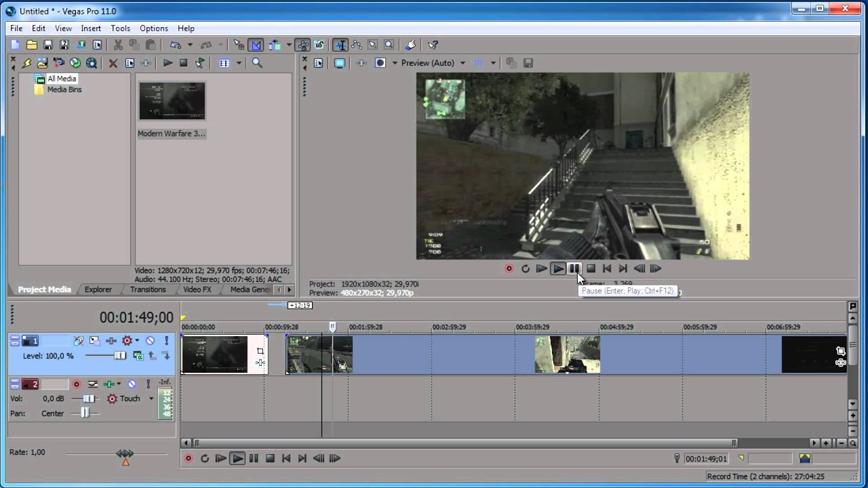The image size is (868, 488).
Task: Adjust the audio track Vol slider
Action: tap(88, 399)
